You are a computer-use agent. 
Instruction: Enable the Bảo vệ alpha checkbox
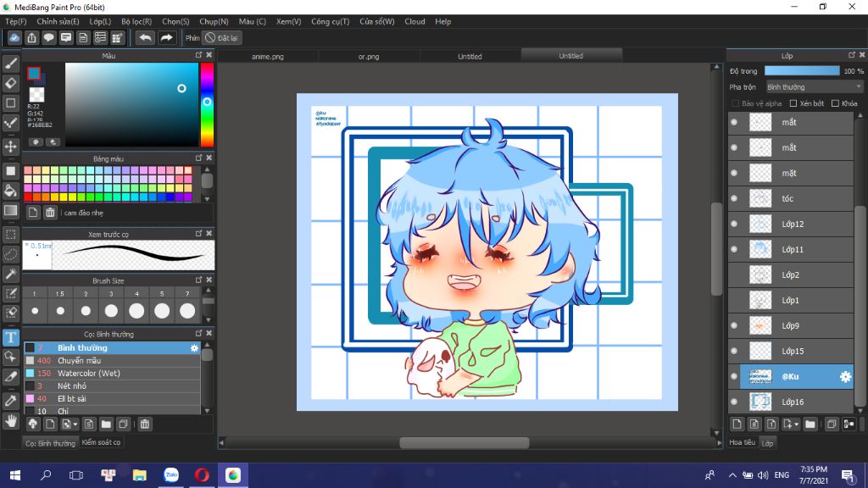pos(736,103)
